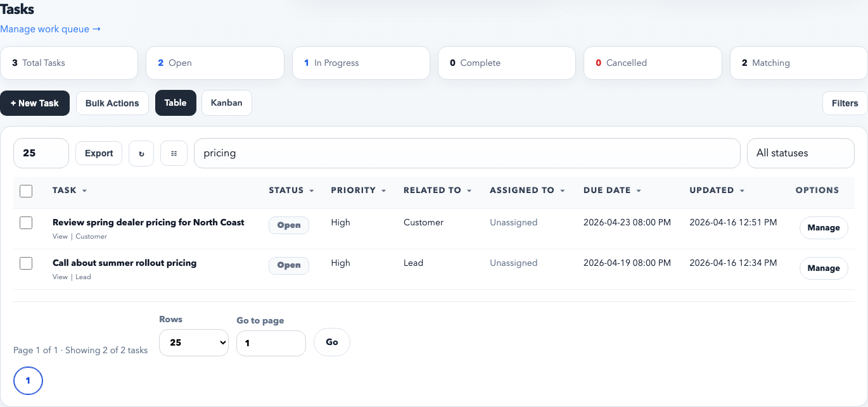Viewport: 868px width, 407px height.
Task: Click Unassigned in the Review spring dealer row
Action: click(513, 222)
